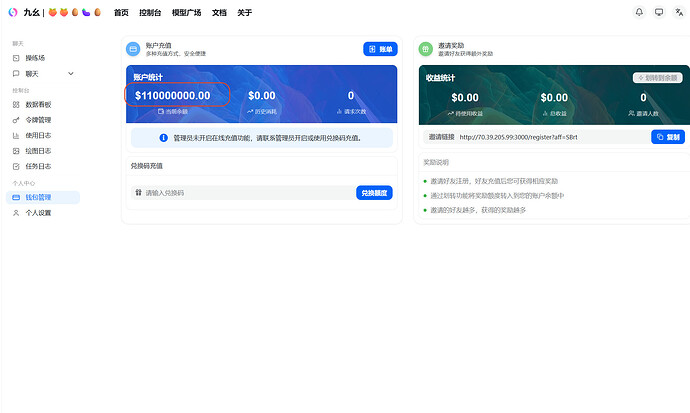Click the 兑换码充值 heading

(x=147, y=166)
